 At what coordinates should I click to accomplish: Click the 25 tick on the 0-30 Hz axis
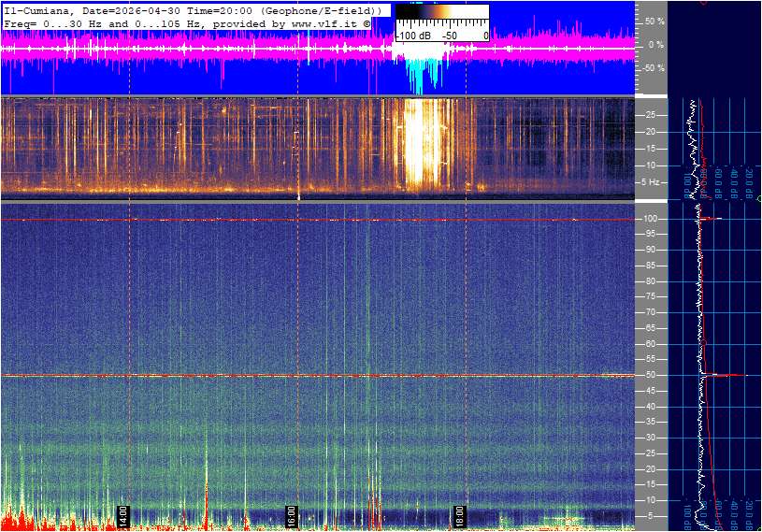(650, 115)
